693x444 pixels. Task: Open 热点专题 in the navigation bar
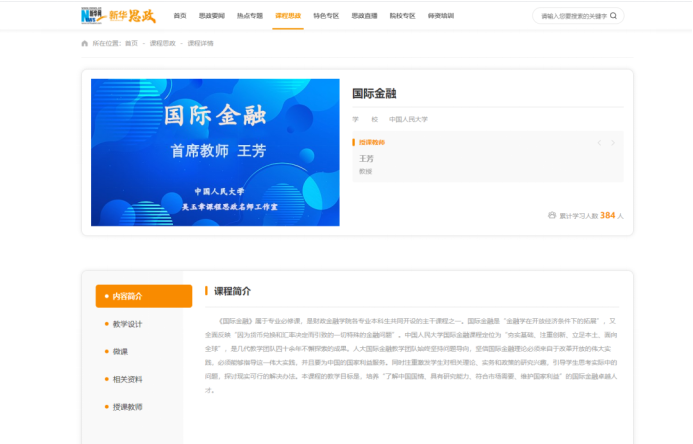point(250,16)
